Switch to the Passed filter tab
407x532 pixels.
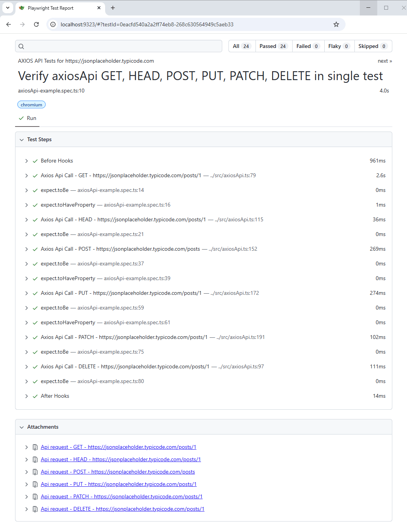pyautogui.click(x=273, y=46)
